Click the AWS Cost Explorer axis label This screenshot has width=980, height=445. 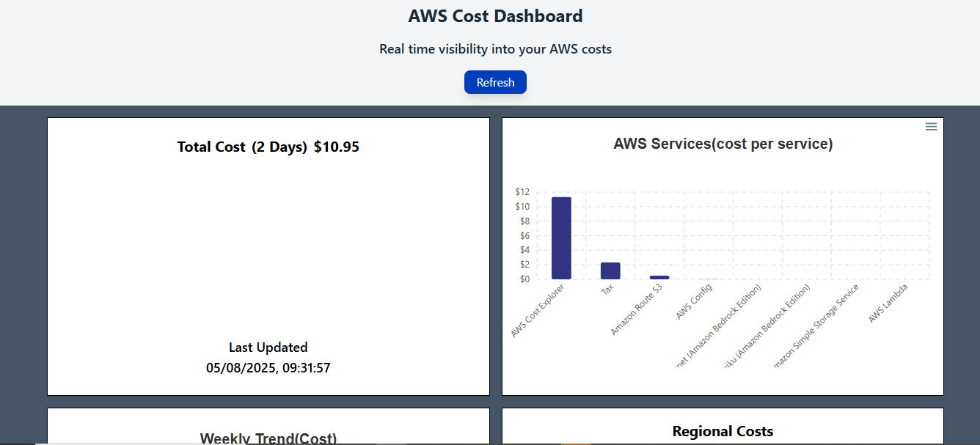click(538, 311)
